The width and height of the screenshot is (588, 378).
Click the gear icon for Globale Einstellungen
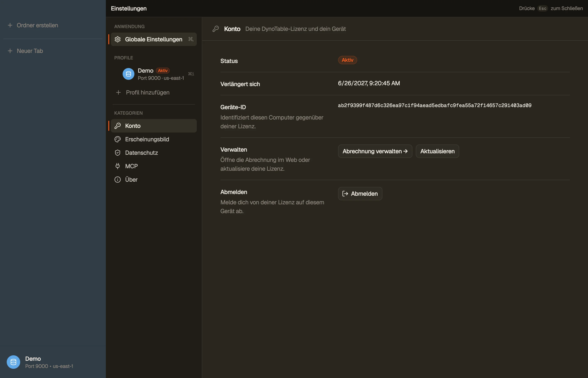[x=118, y=39]
